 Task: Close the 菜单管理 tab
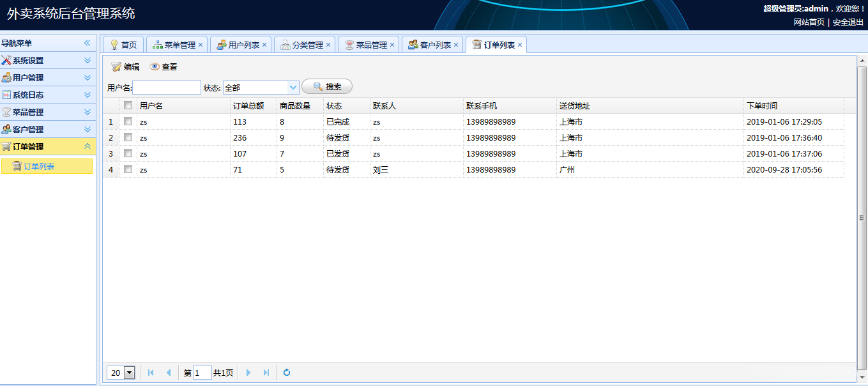coord(201,45)
